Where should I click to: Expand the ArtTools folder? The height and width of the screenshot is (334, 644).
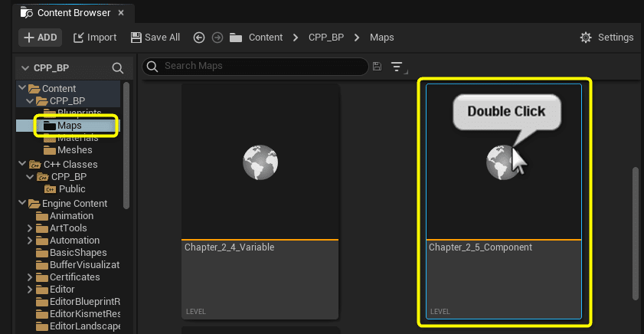pos(30,228)
